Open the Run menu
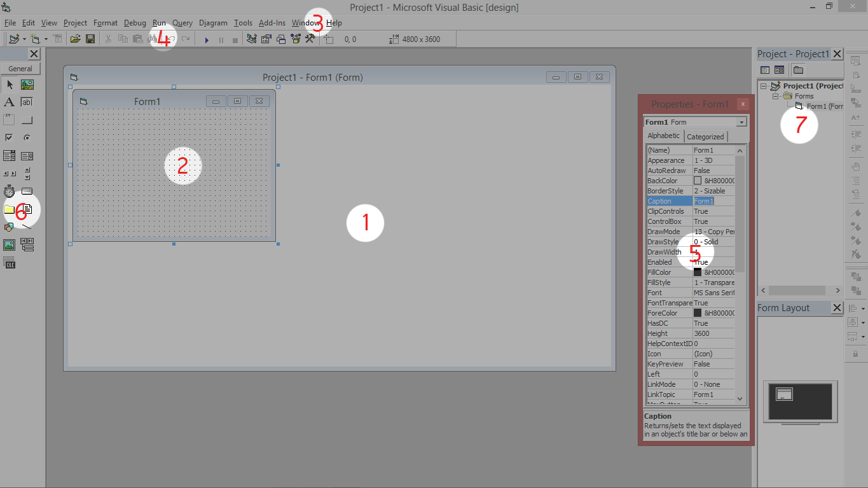The image size is (868, 488). [x=160, y=23]
